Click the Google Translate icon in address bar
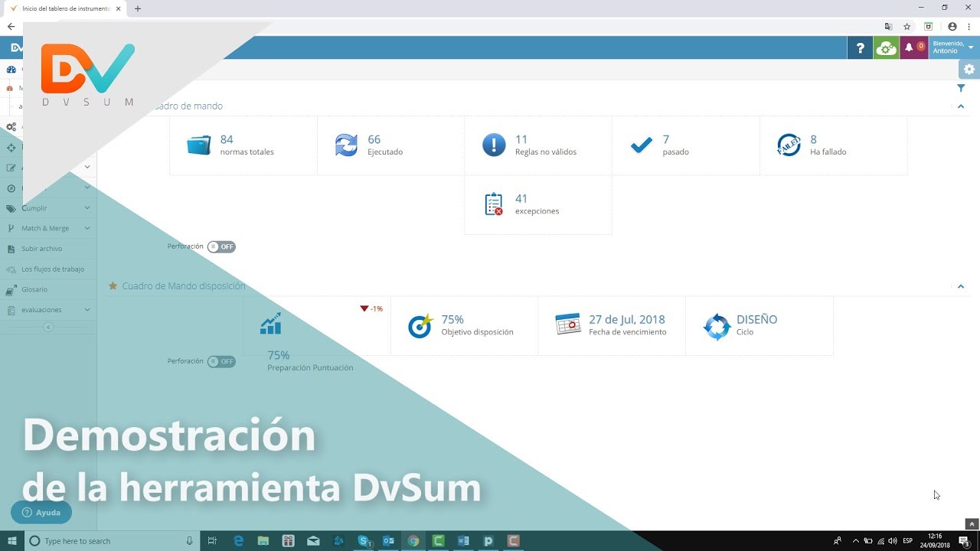 (888, 26)
